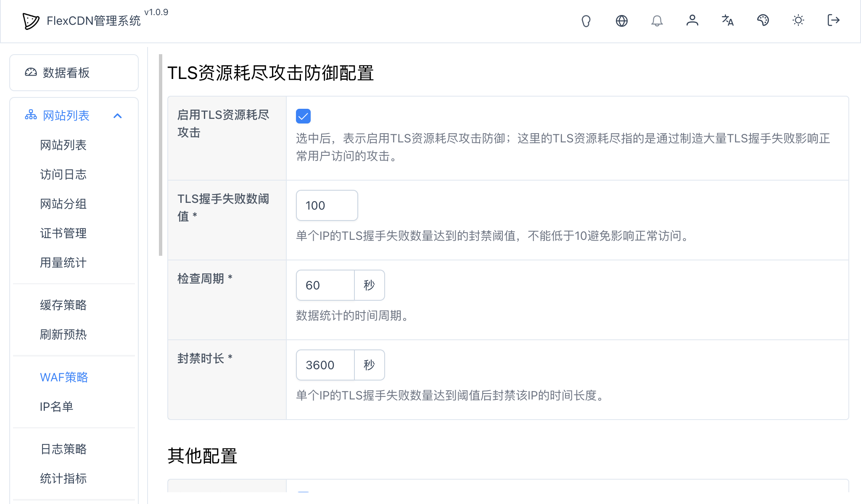This screenshot has width=861, height=504.
Task: Click the theme palette icon
Action: [763, 21]
